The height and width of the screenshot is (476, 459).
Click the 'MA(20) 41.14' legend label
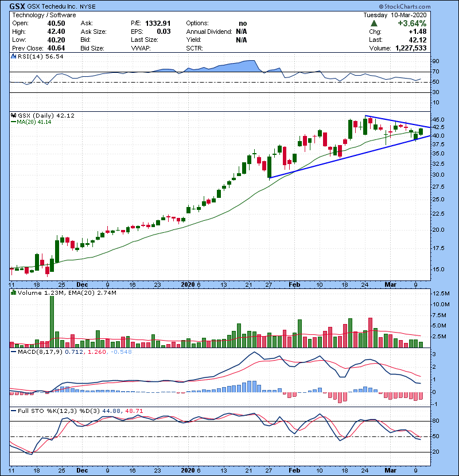pos(34,122)
